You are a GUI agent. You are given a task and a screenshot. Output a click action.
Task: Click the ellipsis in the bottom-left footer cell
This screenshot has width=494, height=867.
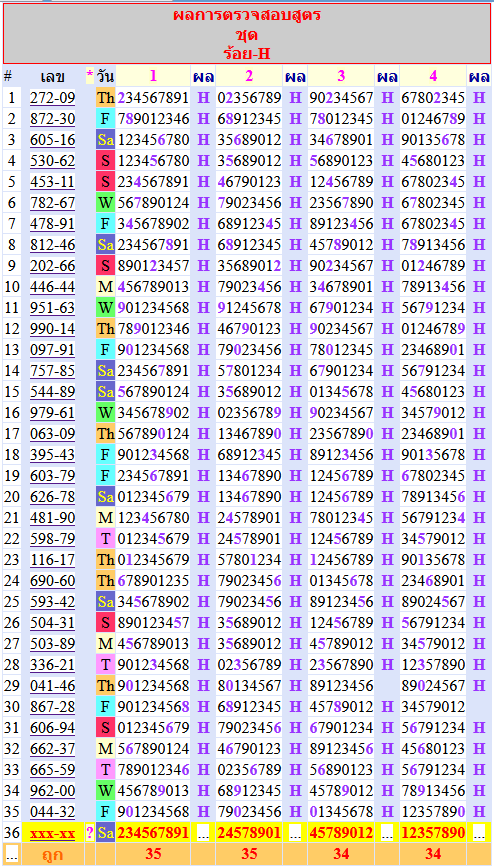12,854
